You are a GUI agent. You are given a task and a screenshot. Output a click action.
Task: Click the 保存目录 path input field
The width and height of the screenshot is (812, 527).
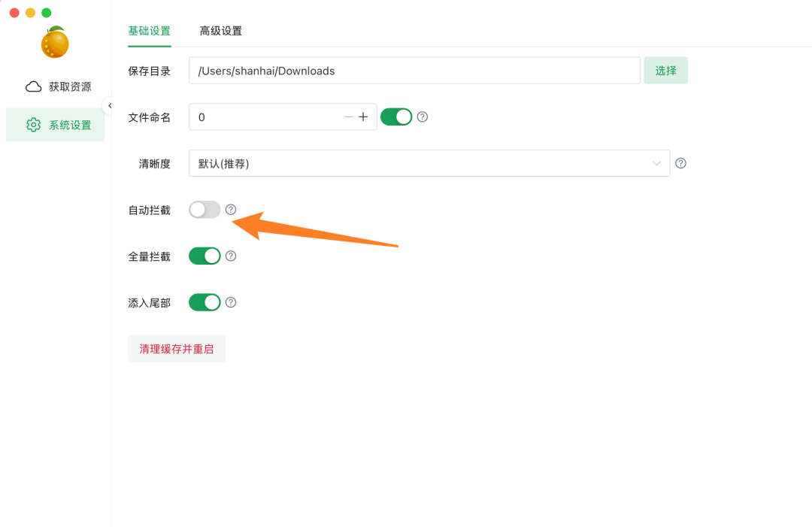click(x=414, y=71)
